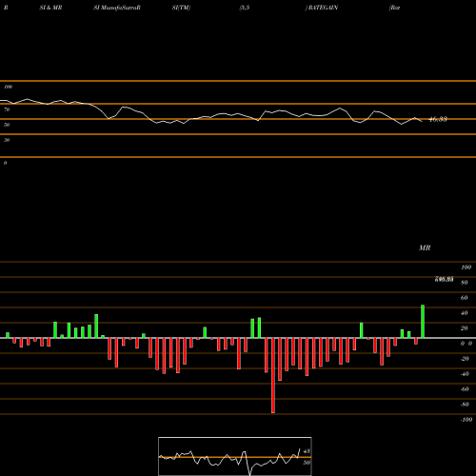Click the "-80" label on MR right axis
The width and height of the screenshot is (476, 476).
pos(465,405)
